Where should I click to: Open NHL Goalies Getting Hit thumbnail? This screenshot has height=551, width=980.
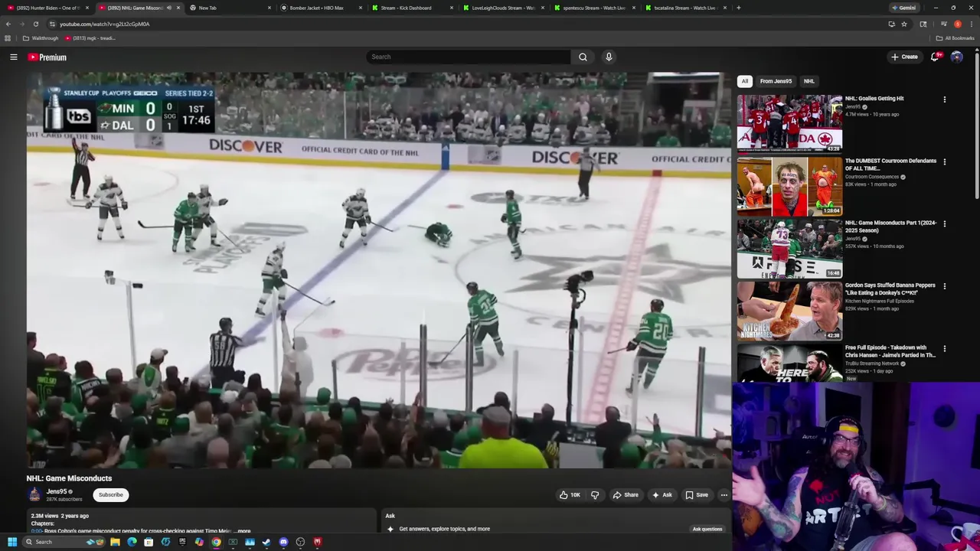[789, 123]
